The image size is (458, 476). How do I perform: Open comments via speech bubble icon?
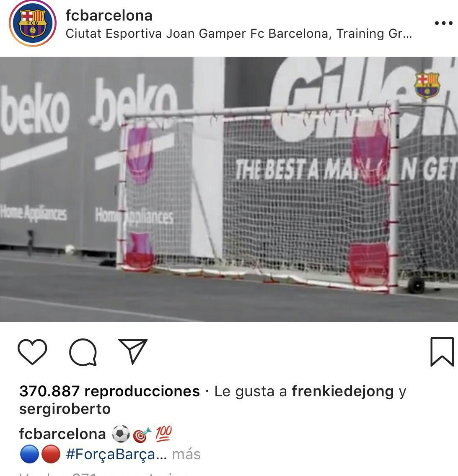[83, 352]
